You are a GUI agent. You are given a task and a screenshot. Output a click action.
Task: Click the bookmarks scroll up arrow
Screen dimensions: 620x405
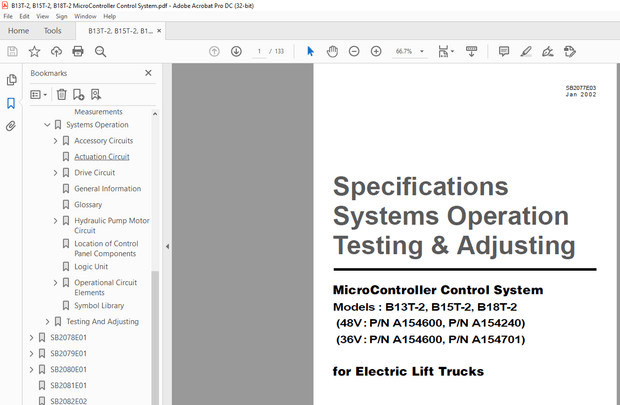[x=155, y=114]
